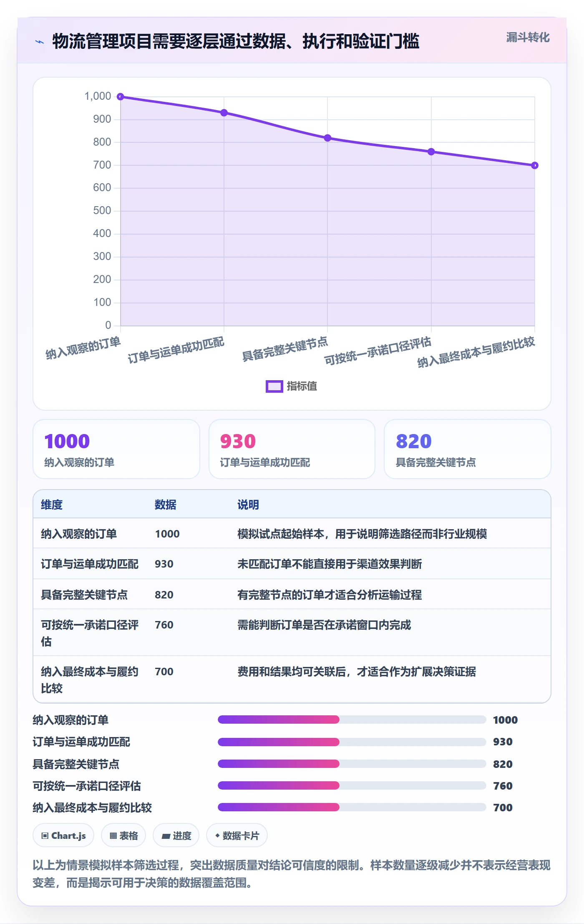Click progress label 可按统一承诺口径评估
Viewport: 584px width, 924px height.
click(x=87, y=786)
